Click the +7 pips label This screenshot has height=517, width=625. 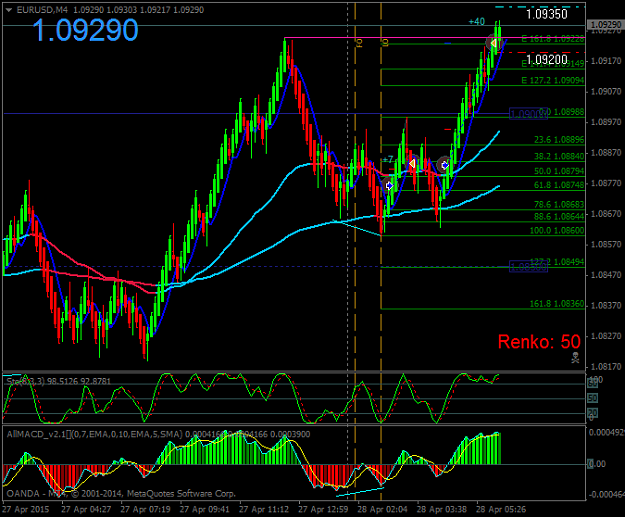click(387, 160)
